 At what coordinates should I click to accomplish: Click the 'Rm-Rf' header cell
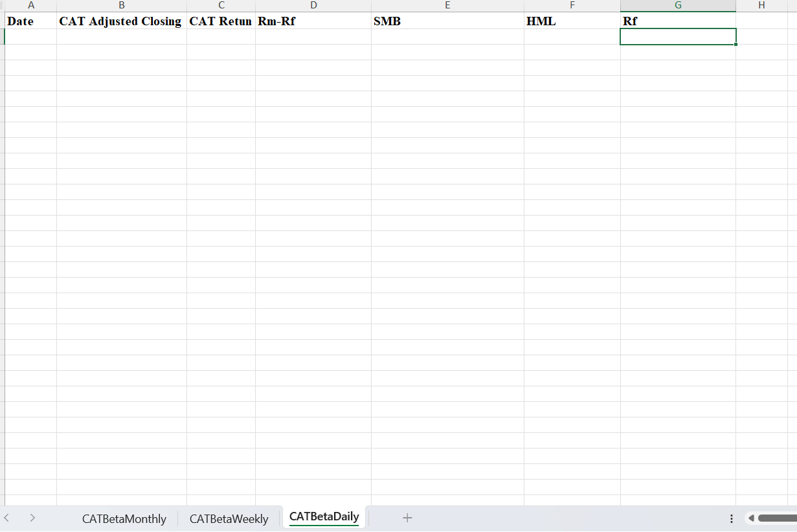(313, 21)
